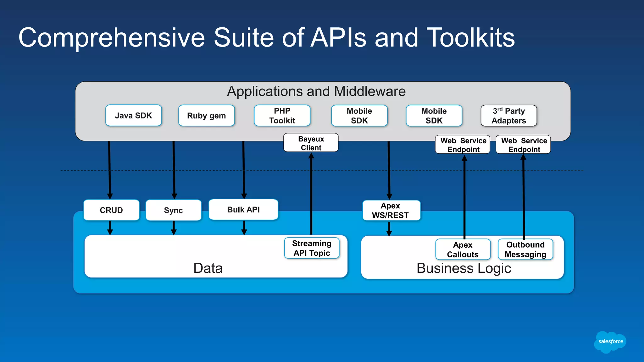Select the Apex Callouts box
This screenshot has width=644, height=362.
(463, 250)
